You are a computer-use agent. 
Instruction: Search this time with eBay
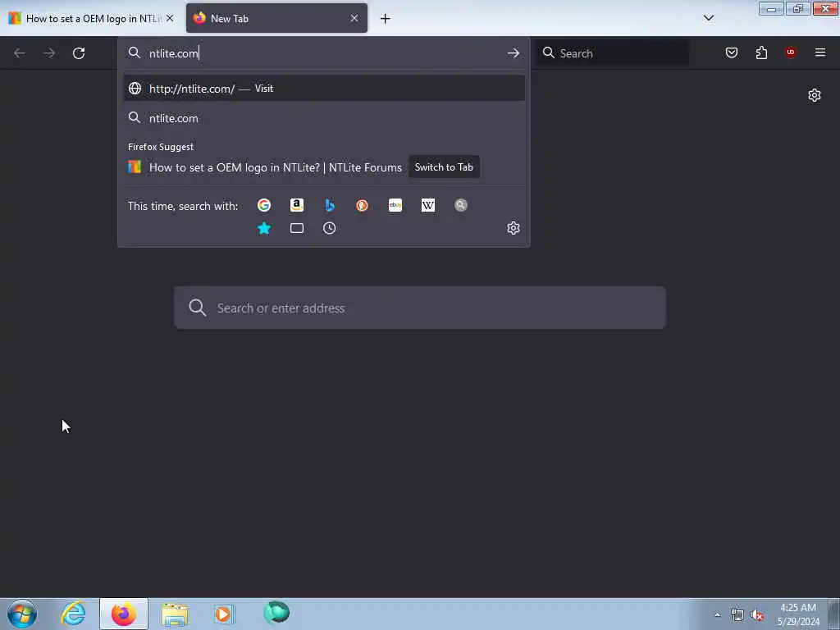[x=395, y=205]
